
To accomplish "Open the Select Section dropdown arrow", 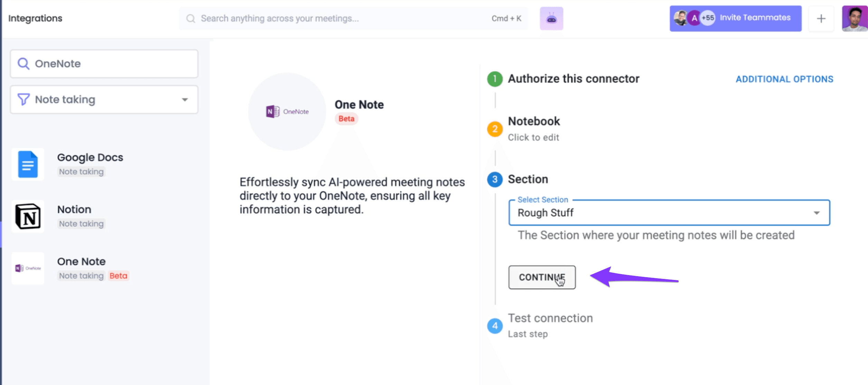I will click(x=816, y=213).
